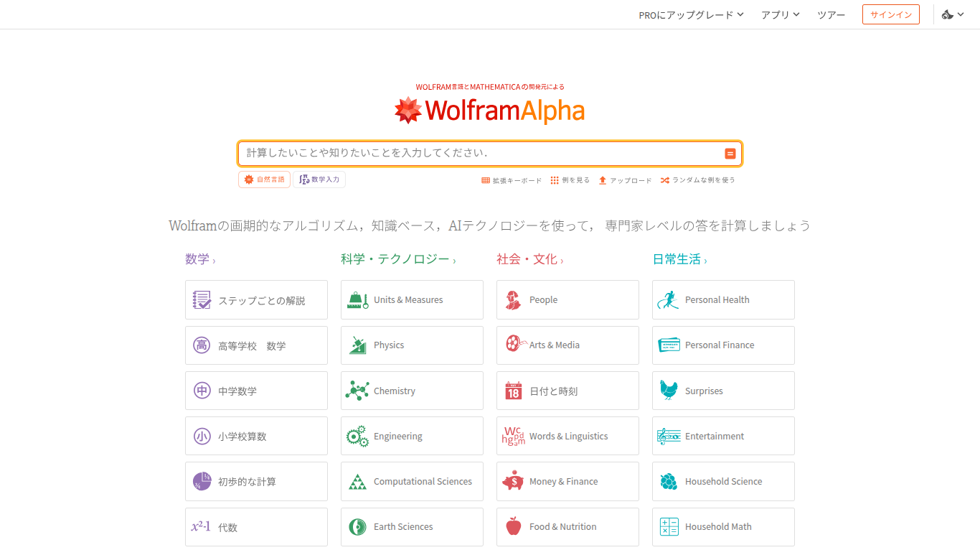The width and height of the screenshot is (980, 550).
Task: Click the orange compute button in search box
Action: click(x=730, y=154)
